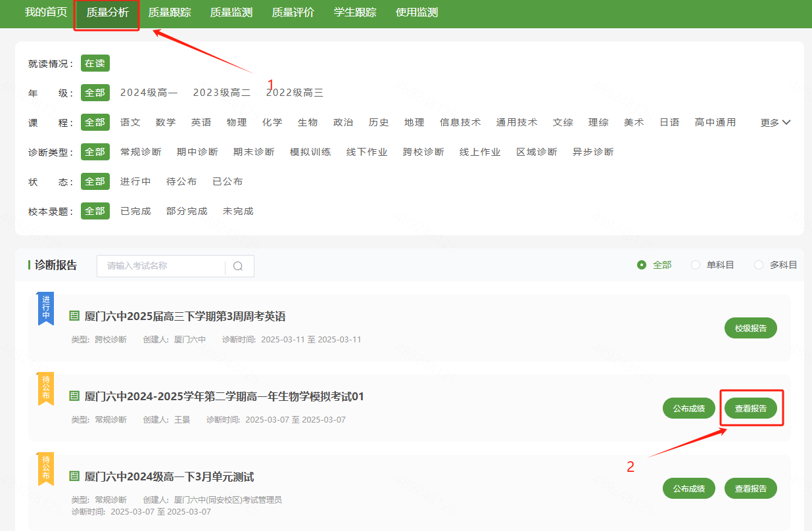Select the 单科目 radio button

pos(696,265)
